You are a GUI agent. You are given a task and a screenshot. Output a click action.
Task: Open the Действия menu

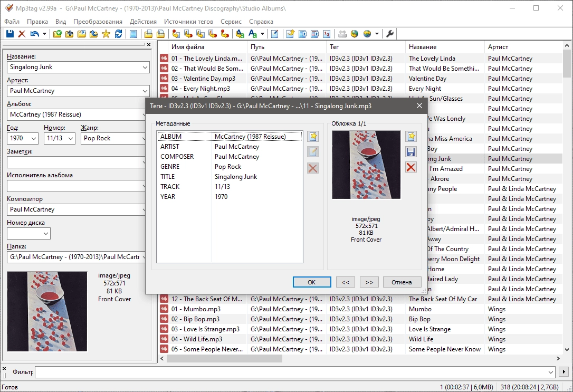144,22
